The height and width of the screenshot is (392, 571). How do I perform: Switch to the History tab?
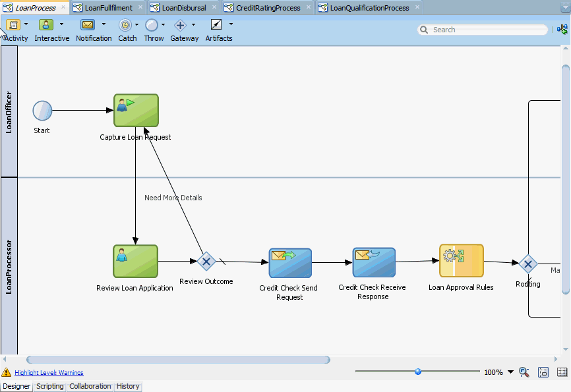coord(128,386)
